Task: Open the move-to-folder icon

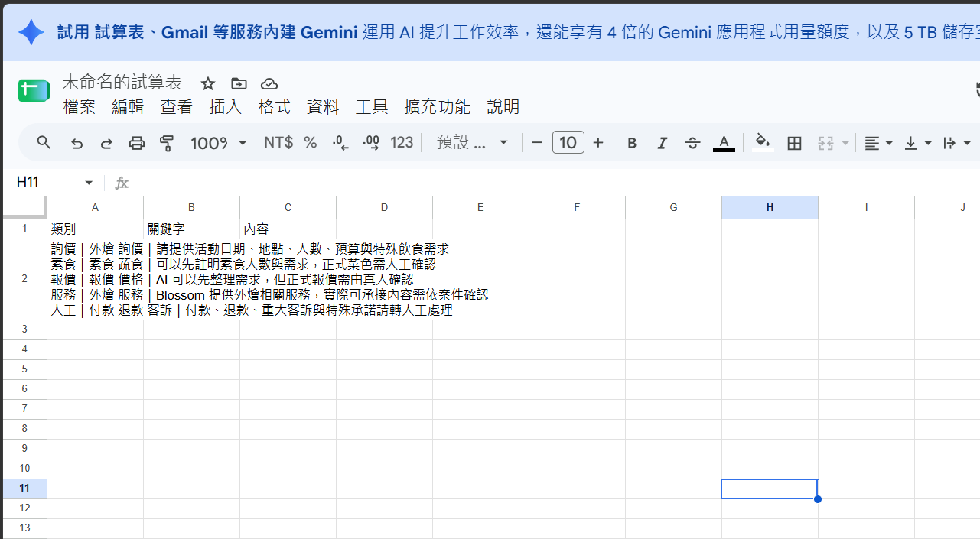Action: [239, 84]
